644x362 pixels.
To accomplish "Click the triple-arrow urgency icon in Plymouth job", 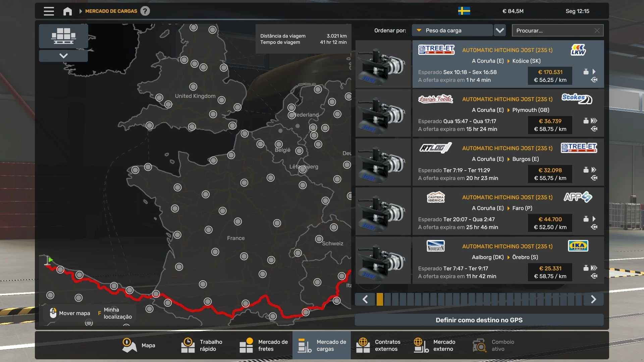I will (594, 121).
